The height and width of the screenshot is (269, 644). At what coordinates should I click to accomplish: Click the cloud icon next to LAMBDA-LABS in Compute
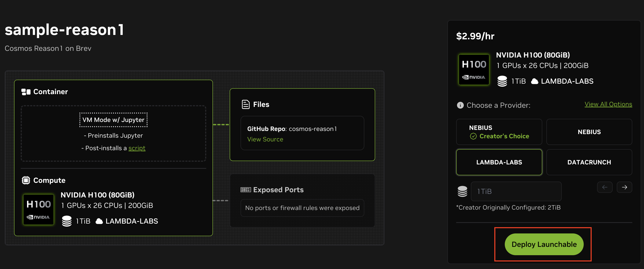99,221
